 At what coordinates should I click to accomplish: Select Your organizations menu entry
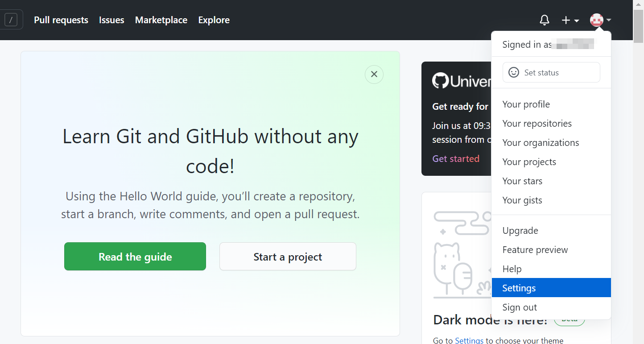pyautogui.click(x=551, y=143)
